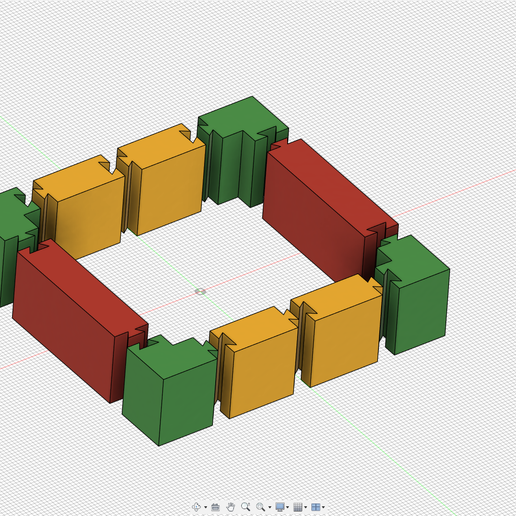The height and width of the screenshot is (516, 516).
Task: Open Display Settings monitor icon
Action: pyautogui.click(x=280, y=507)
